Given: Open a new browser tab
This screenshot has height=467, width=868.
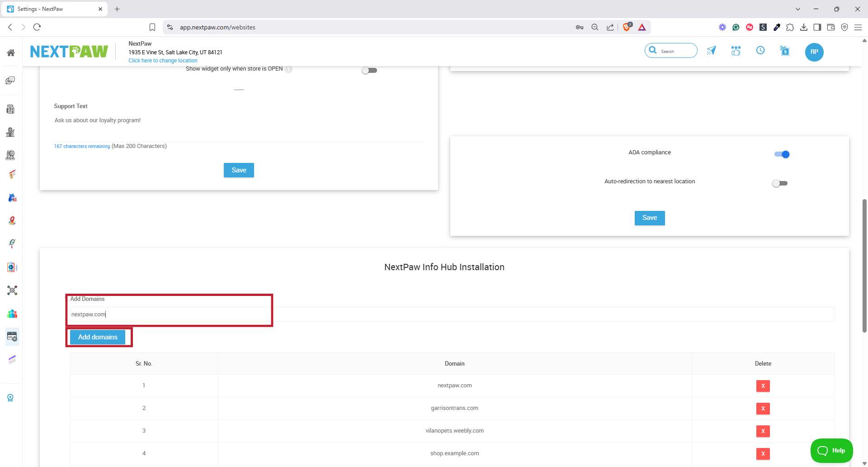Looking at the screenshot, I should tap(117, 9).
